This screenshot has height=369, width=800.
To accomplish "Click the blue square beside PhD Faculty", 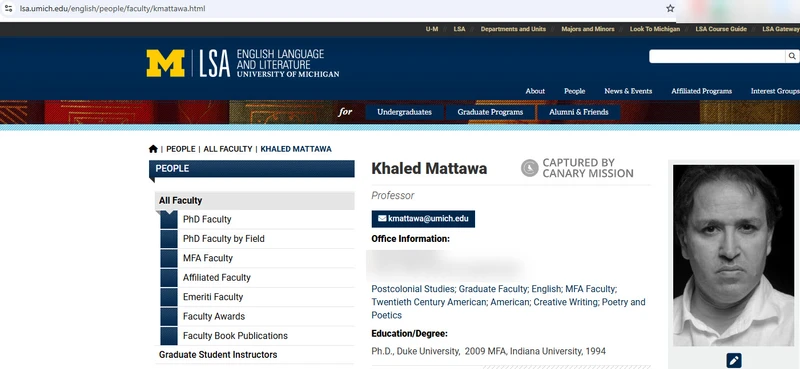I will (x=169, y=219).
